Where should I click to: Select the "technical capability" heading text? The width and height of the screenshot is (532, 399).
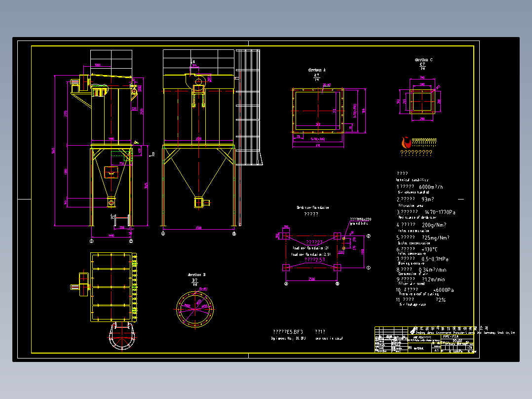click(412, 180)
